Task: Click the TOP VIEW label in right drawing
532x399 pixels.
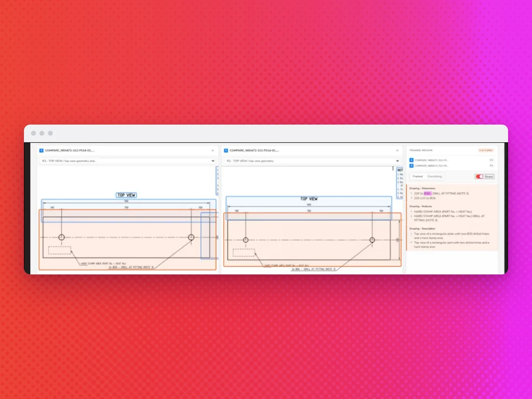Action: point(309,199)
